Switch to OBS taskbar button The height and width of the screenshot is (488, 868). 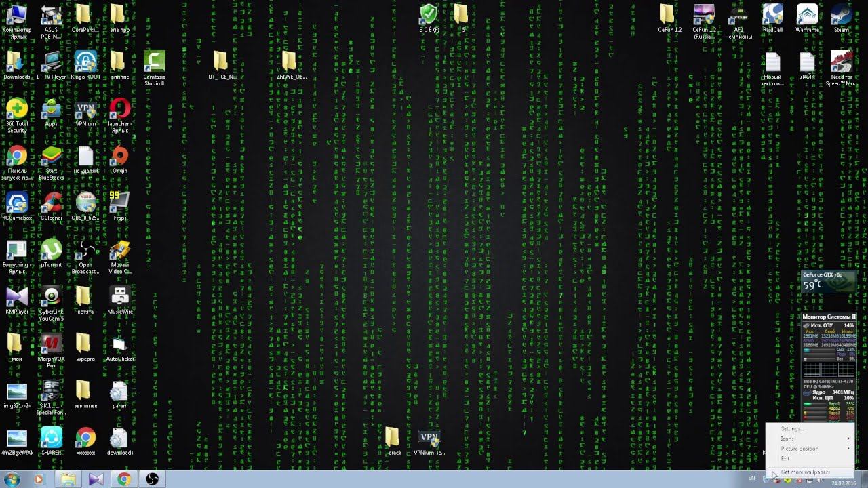[152, 479]
